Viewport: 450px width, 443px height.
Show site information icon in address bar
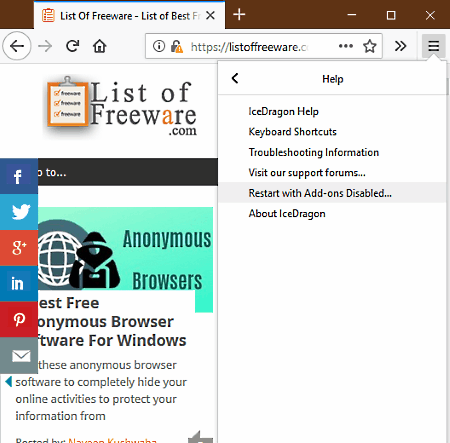(x=159, y=46)
